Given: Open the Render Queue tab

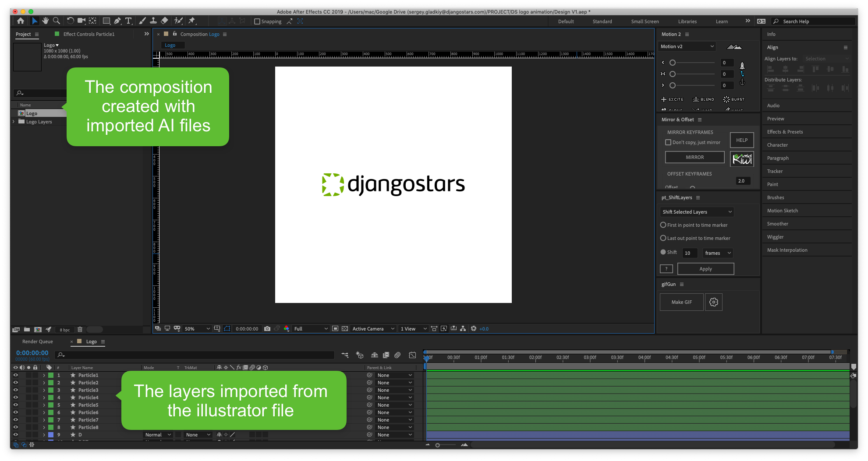Looking at the screenshot, I should pos(38,341).
